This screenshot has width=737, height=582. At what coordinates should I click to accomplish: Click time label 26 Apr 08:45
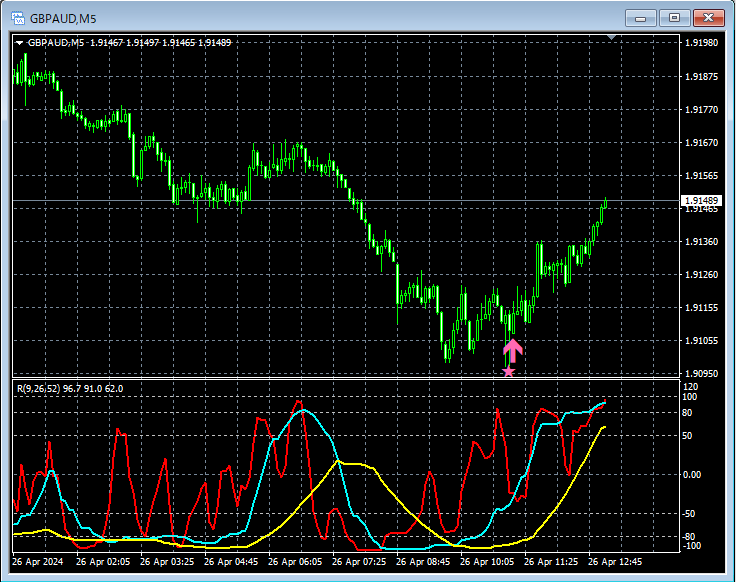[x=423, y=562]
